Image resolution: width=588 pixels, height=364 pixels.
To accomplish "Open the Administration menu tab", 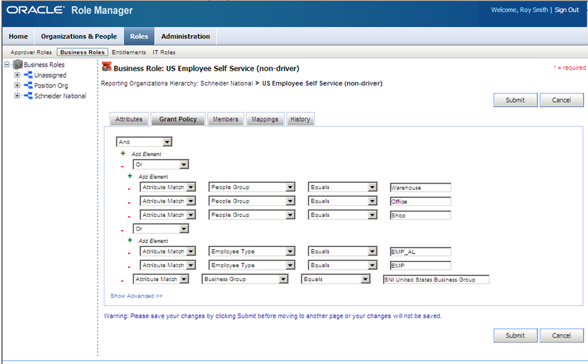I will pyautogui.click(x=186, y=37).
